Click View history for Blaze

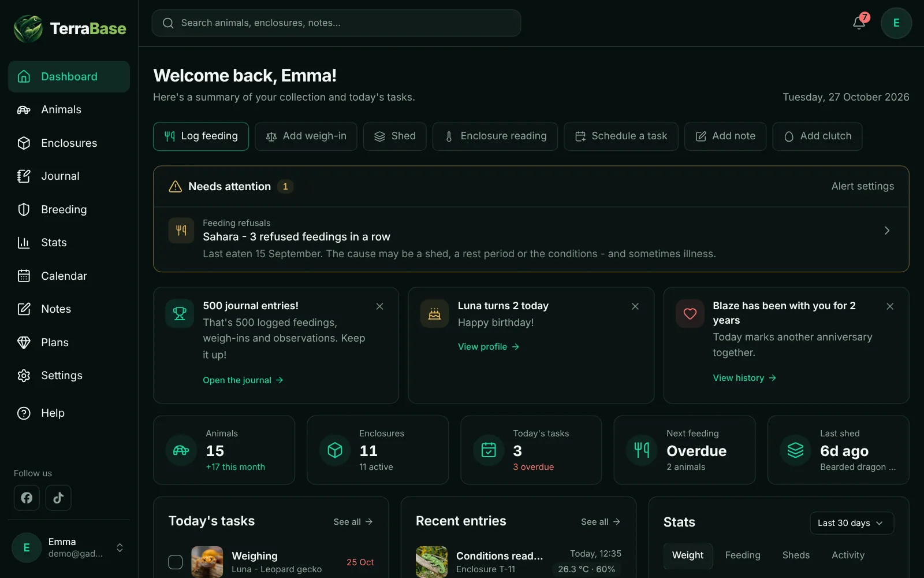click(x=744, y=378)
